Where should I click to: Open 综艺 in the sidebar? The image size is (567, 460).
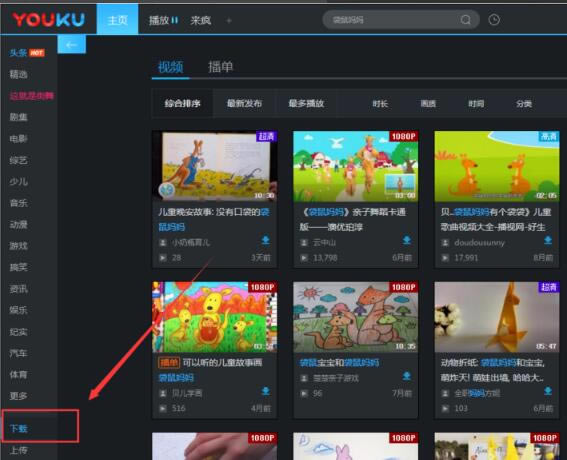coord(18,160)
